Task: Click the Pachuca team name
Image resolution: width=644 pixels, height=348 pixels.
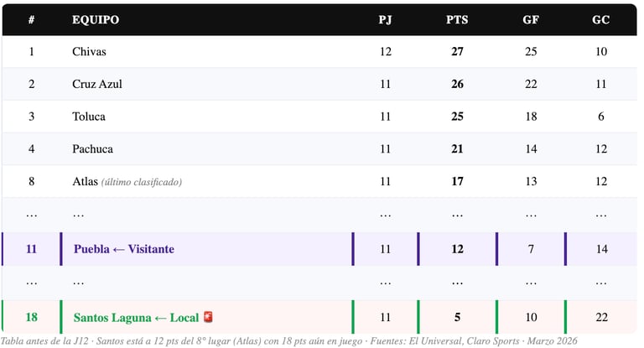Action: 92,148
